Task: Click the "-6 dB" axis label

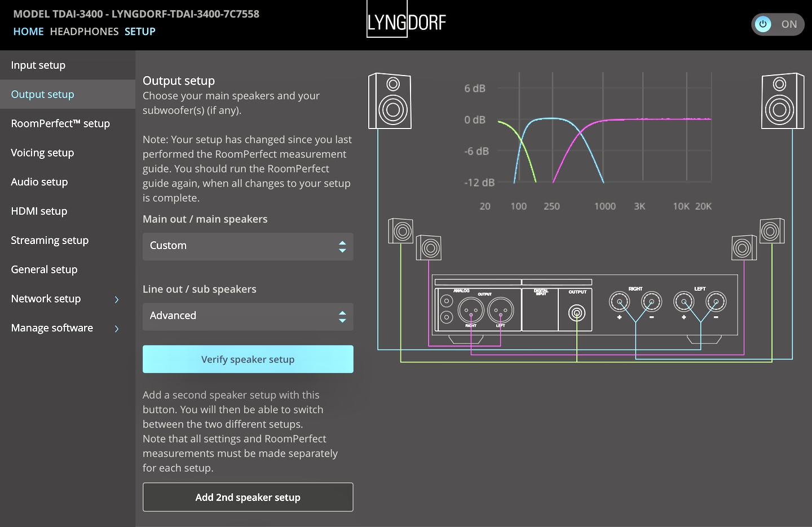Action: [x=476, y=151]
